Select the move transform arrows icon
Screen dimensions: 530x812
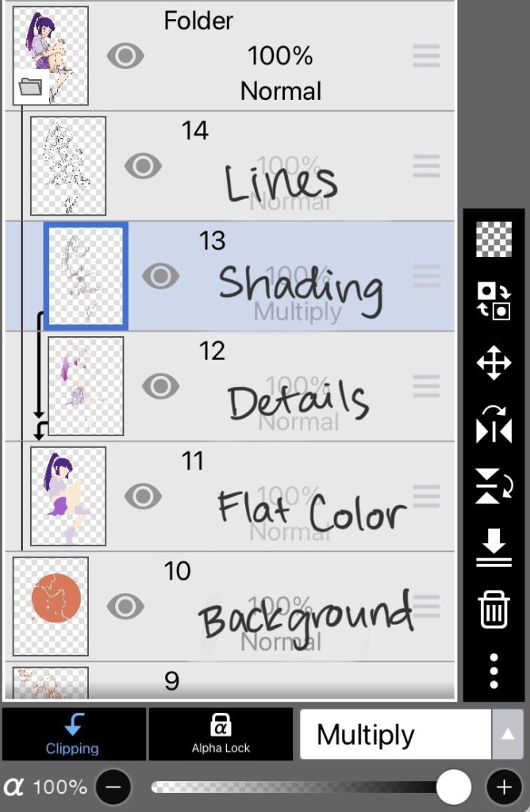click(494, 364)
